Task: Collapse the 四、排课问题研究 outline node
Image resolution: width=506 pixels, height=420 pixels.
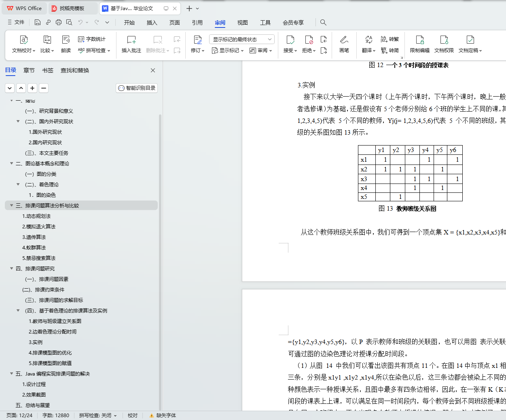Action: 12,268
